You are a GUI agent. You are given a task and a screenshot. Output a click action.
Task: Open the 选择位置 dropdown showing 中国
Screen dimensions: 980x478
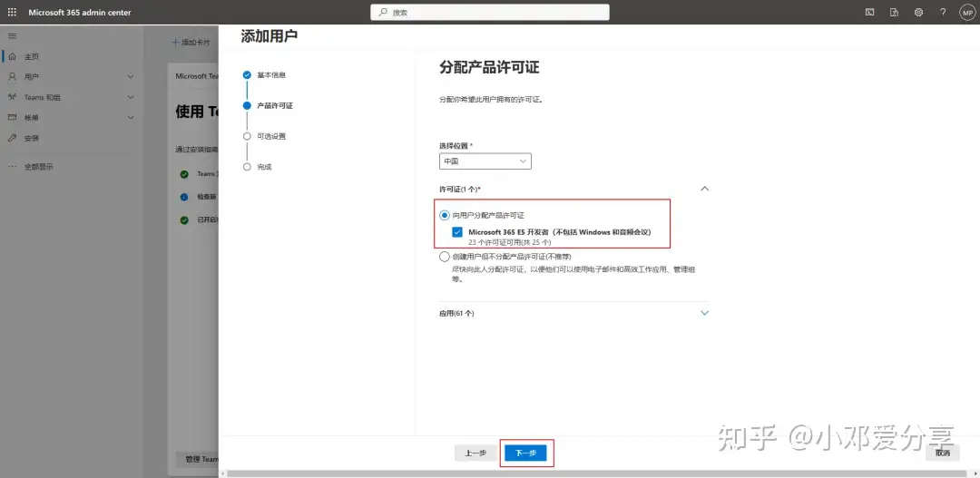pos(485,161)
